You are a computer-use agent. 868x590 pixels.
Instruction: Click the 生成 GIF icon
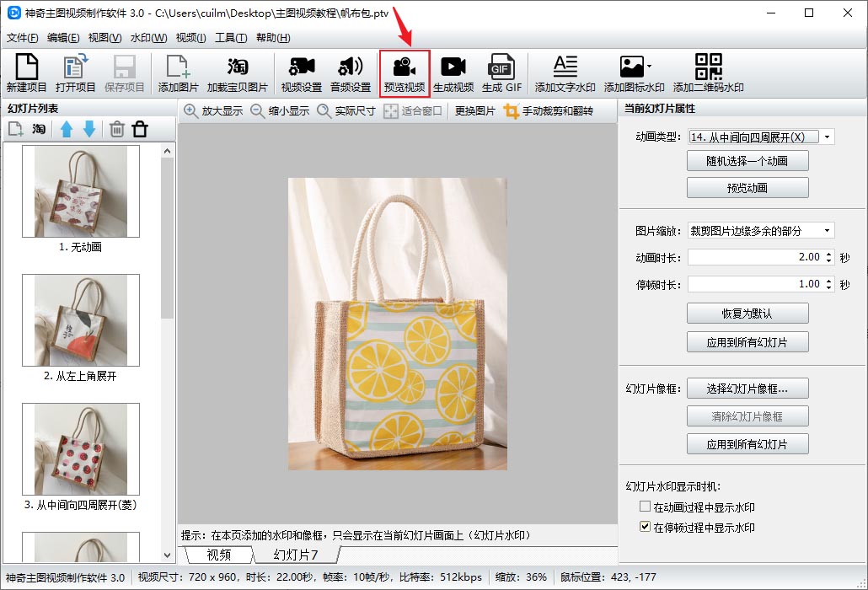pyautogui.click(x=501, y=72)
